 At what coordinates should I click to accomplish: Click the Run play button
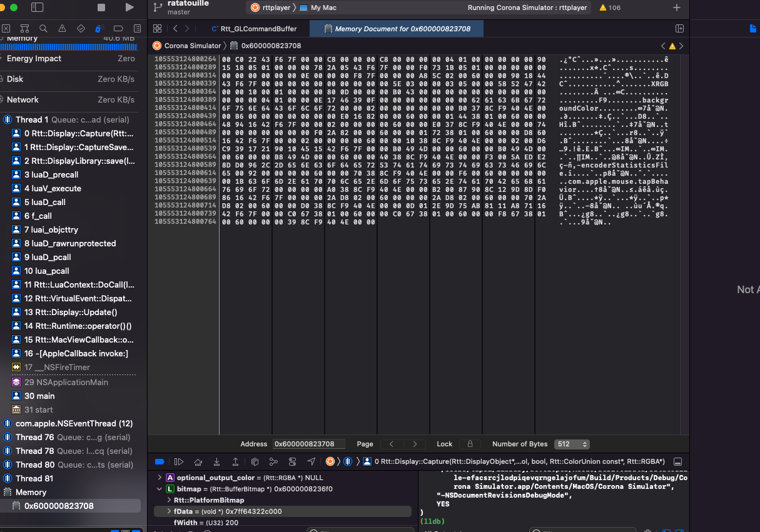(129, 8)
